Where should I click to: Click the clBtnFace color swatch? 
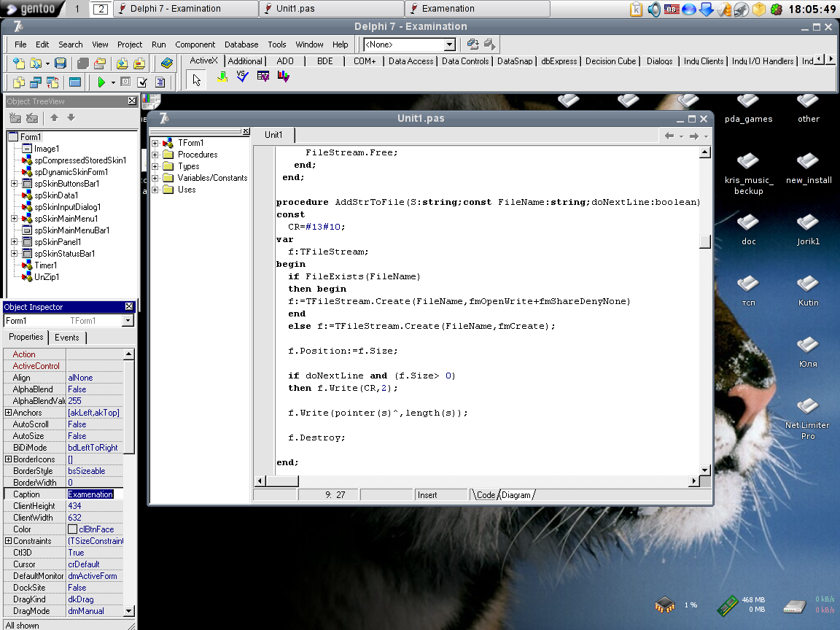click(72, 529)
